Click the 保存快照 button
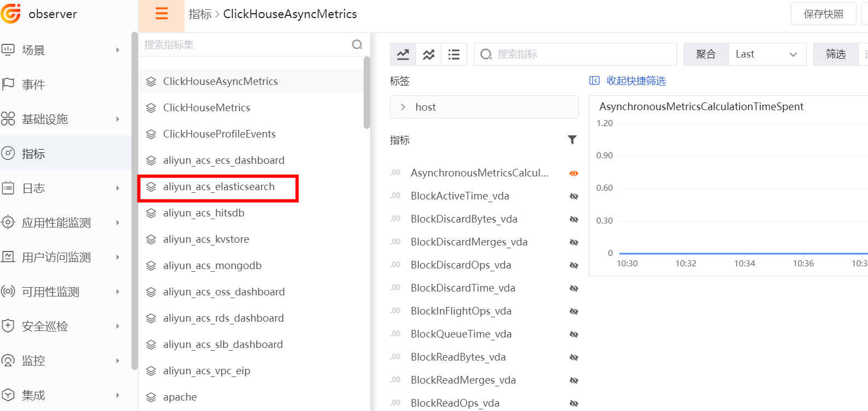The image size is (868, 411). pos(823,14)
